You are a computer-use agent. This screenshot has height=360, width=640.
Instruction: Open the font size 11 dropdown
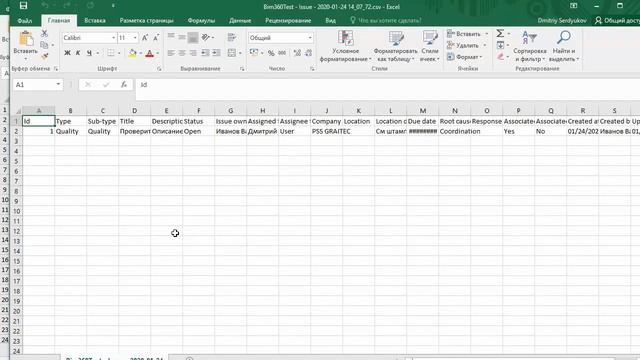point(135,38)
